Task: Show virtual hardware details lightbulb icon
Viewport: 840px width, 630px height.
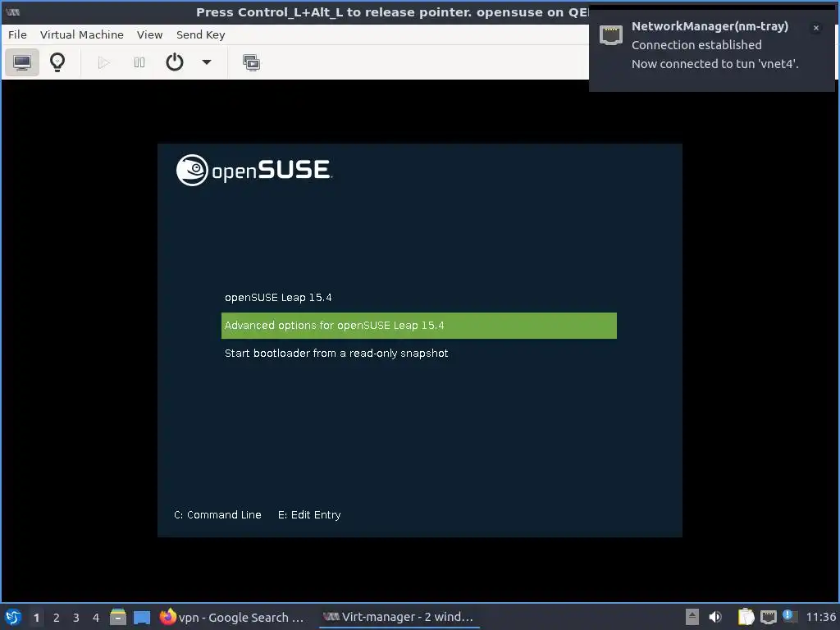Action: click(57, 62)
